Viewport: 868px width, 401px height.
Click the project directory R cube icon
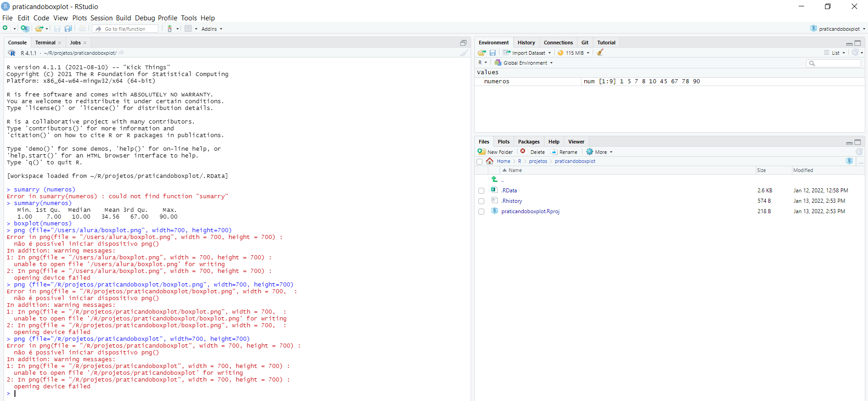(x=849, y=161)
